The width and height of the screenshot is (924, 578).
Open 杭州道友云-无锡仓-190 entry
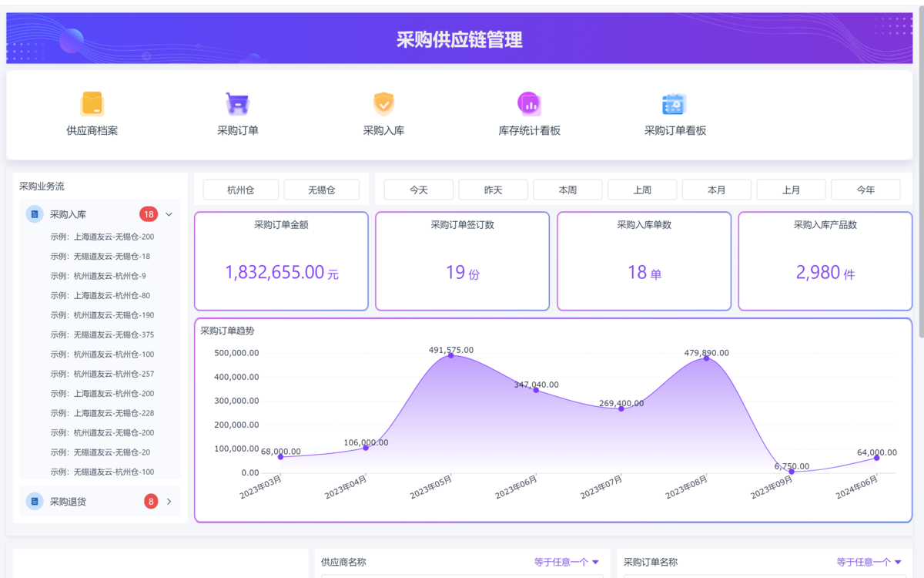[x=102, y=315]
